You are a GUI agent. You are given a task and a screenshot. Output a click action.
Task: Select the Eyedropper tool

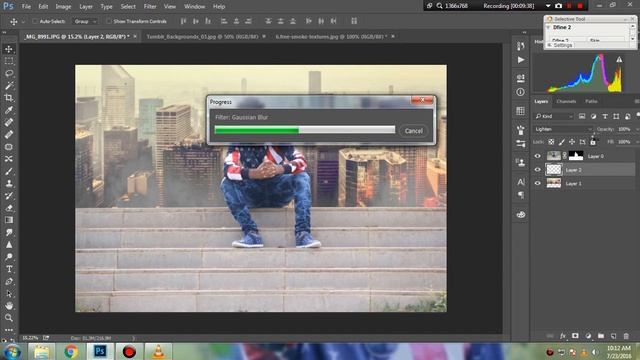pyautogui.click(x=9, y=110)
